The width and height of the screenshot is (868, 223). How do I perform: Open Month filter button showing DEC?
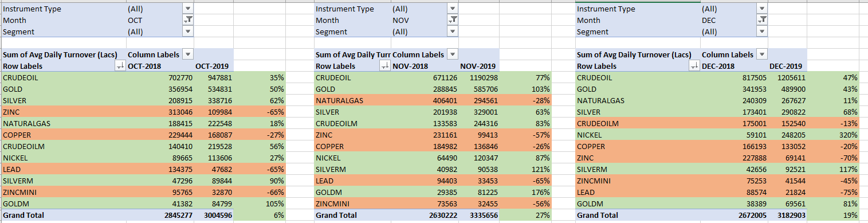pos(761,20)
